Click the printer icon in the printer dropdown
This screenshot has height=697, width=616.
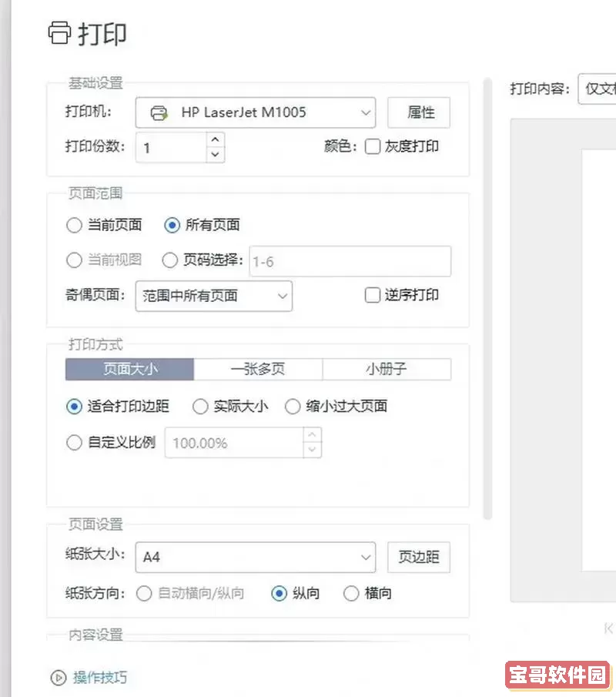click(159, 113)
